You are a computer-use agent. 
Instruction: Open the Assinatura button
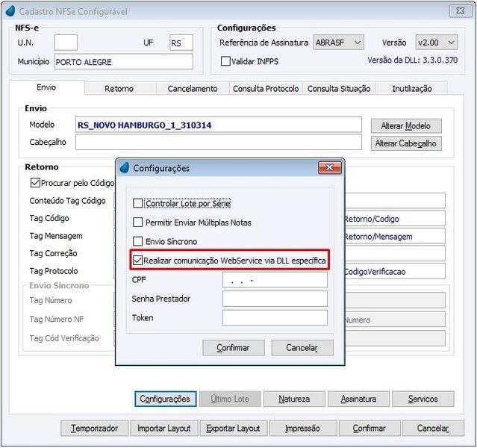(358, 399)
